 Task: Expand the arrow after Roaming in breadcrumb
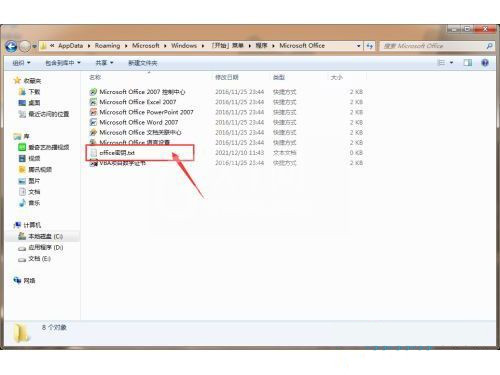pyautogui.click(x=126, y=46)
